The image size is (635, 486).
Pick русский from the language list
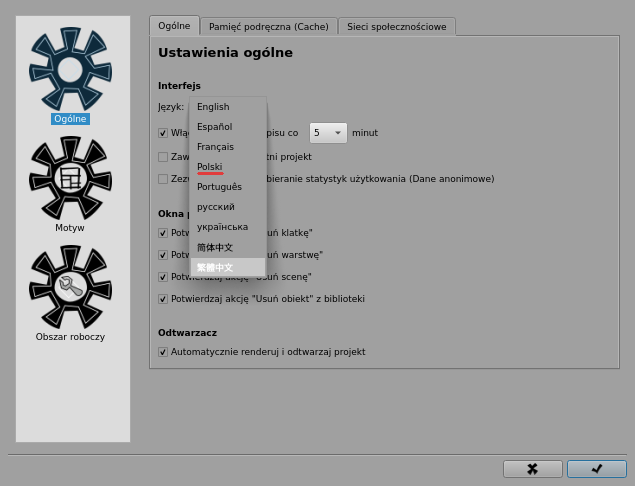click(x=228, y=207)
